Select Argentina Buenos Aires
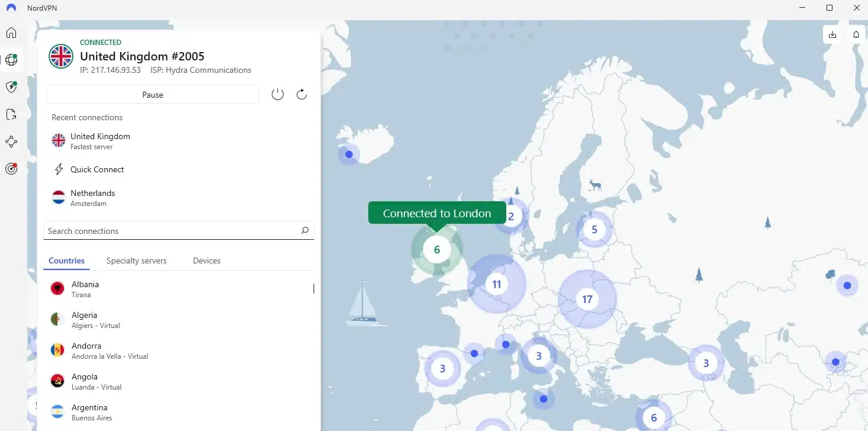Viewport: 868px width, 431px height. [x=179, y=412]
